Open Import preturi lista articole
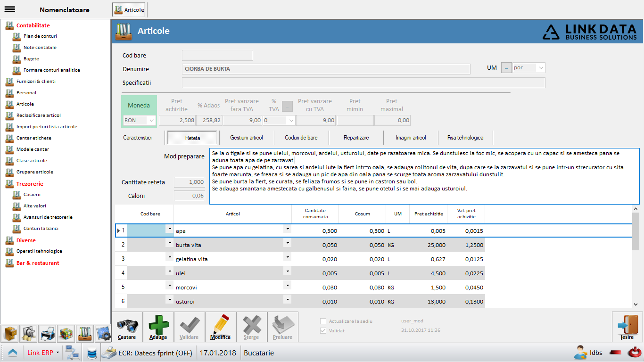This screenshot has height=362, width=644. pyautogui.click(x=47, y=126)
